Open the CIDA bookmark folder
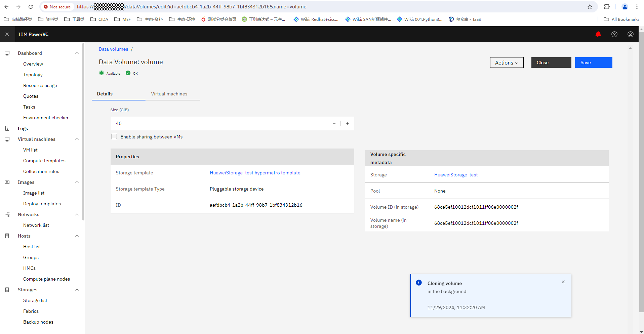Image resolution: width=644 pixels, height=334 pixels. [99, 19]
